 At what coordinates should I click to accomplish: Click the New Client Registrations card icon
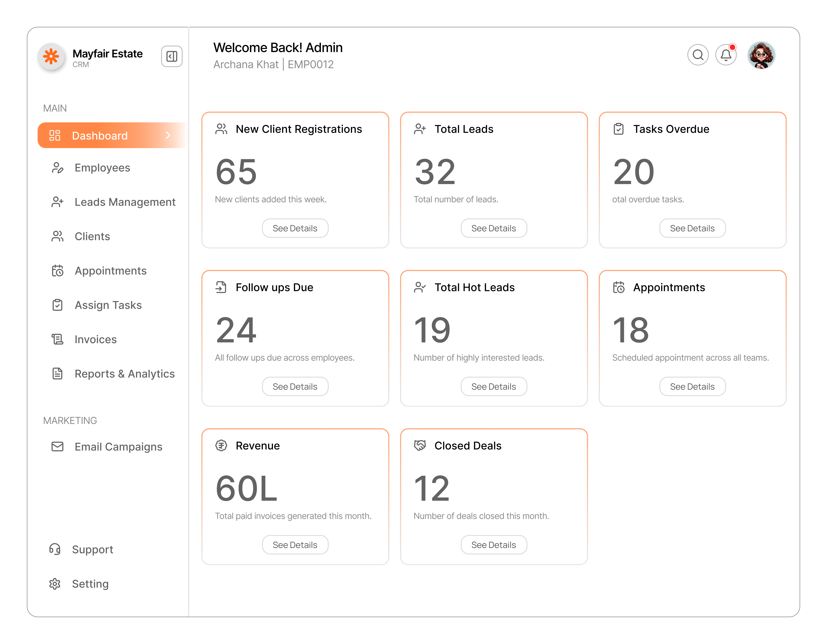point(221,129)
